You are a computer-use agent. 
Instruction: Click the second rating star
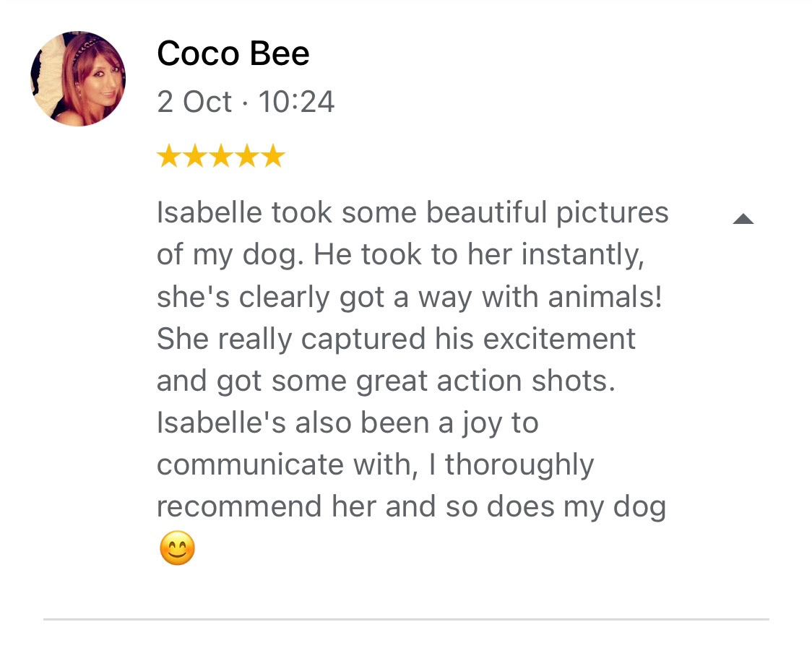click(194, 156)
